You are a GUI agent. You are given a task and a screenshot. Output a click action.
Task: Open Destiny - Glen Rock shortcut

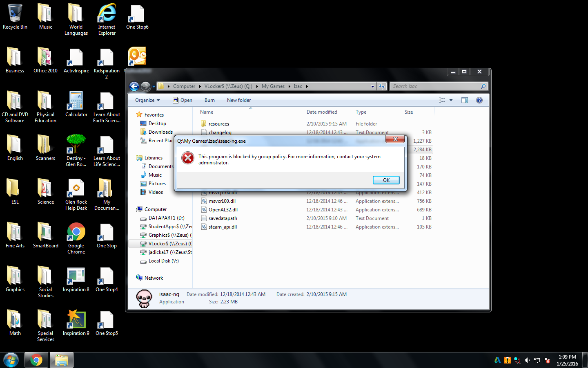pyautogui.click(x=76, y=151)
